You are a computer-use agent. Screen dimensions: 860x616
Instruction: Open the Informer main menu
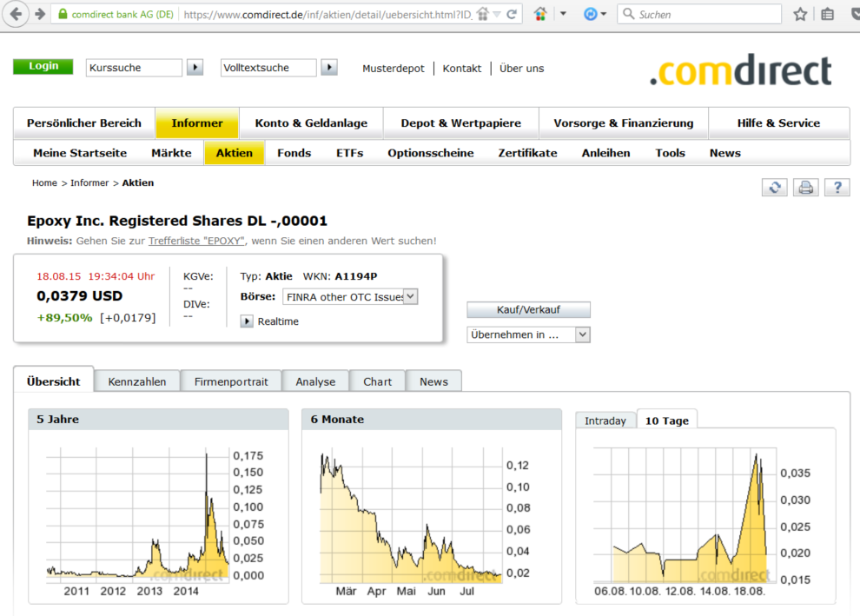click(197, 123)
